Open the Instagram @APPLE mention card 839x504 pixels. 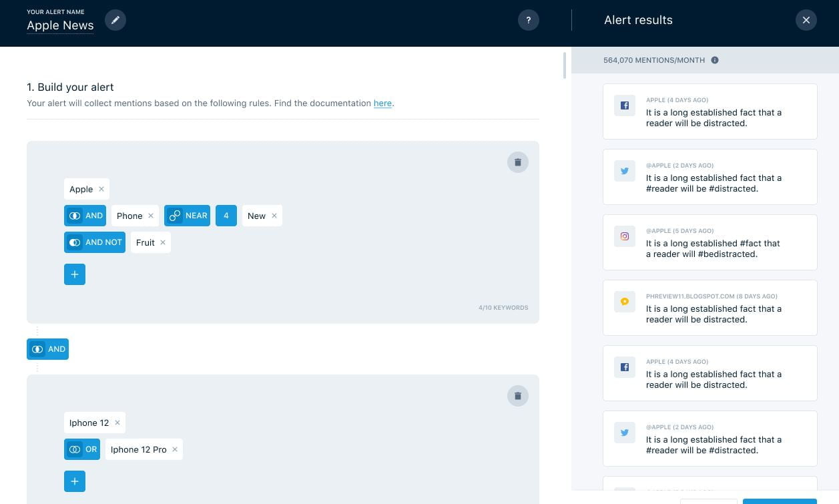click(710, 242)
